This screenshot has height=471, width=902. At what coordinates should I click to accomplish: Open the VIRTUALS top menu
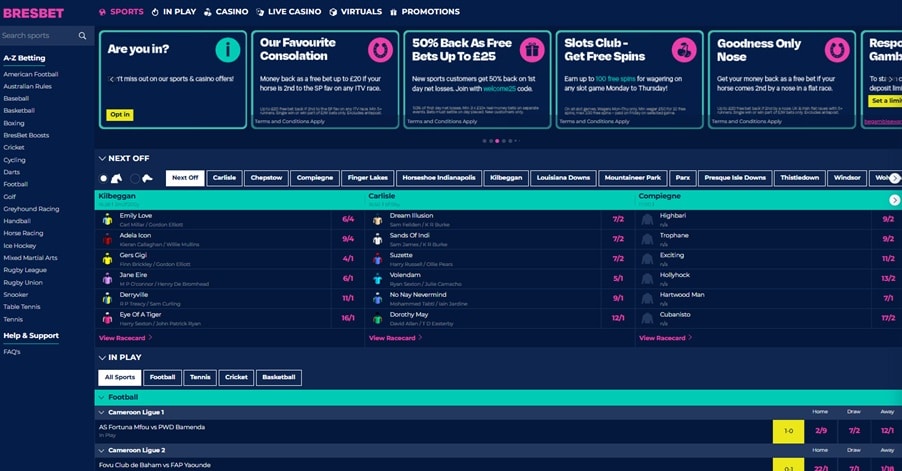coord(355,12)
